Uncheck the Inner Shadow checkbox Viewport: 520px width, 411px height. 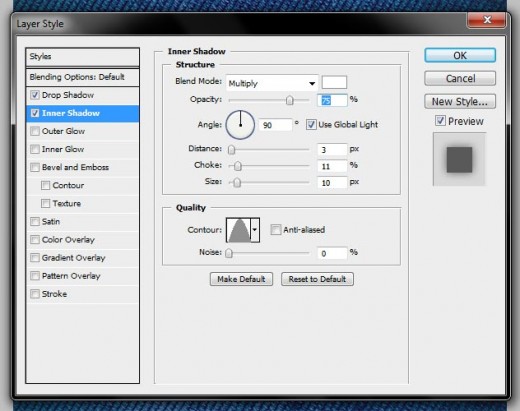tap(35, 113)
